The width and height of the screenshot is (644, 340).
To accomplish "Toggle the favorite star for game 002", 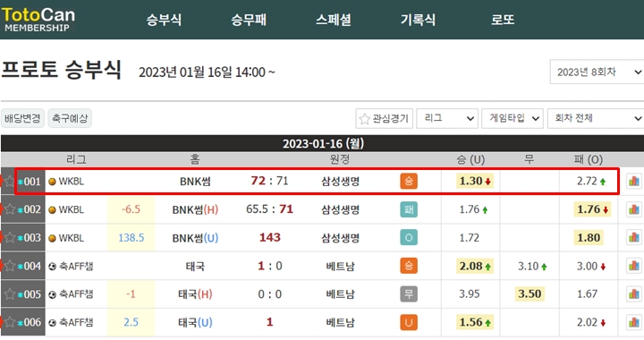I will (10, 209).
